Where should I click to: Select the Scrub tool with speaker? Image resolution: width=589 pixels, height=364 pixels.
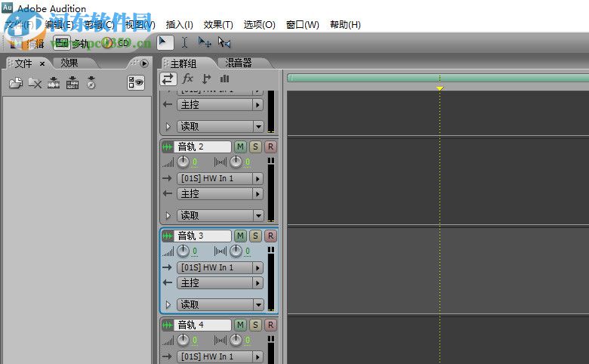tap(224, 42)
